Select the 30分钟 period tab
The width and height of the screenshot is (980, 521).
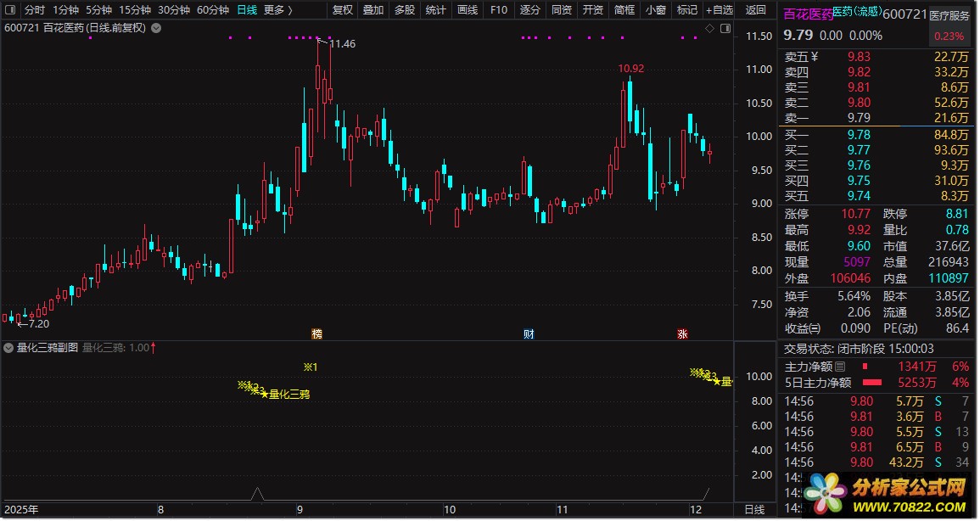point(174,10)
